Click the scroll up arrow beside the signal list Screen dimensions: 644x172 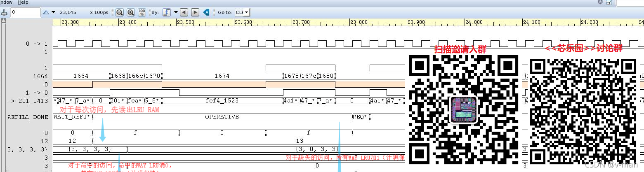3,21
